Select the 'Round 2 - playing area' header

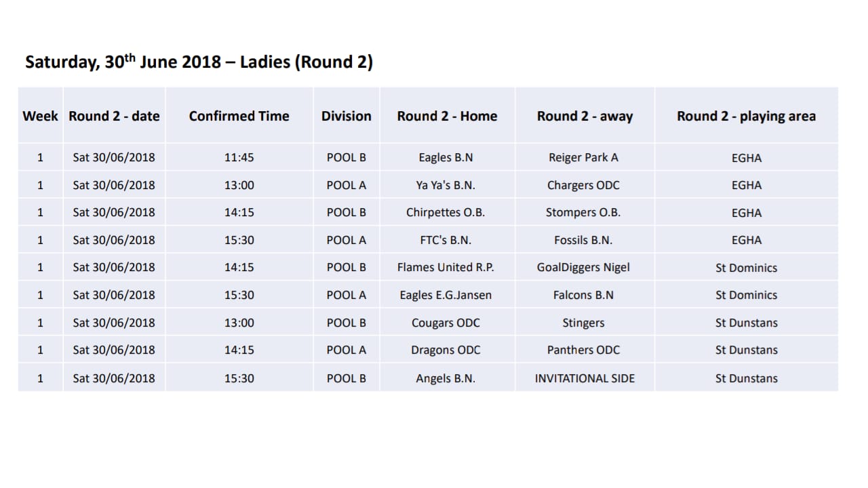(746, 116)
